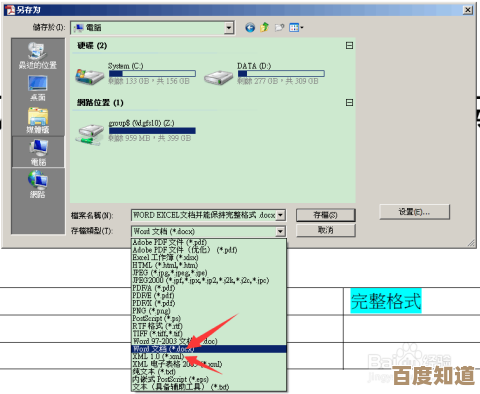Select Computer in the places sidebar

[38, 152]
